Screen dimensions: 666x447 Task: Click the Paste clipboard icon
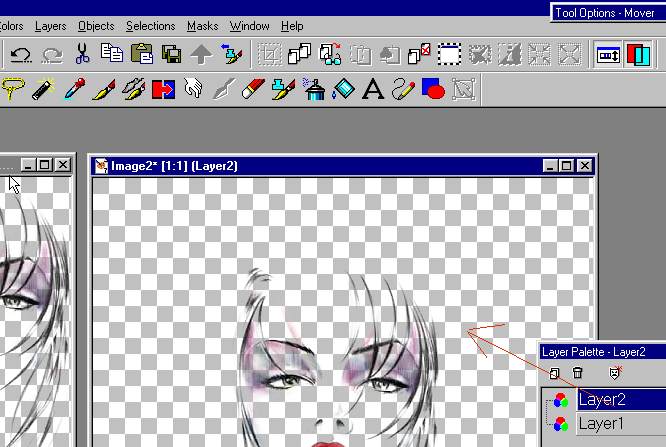pos(142,54)
